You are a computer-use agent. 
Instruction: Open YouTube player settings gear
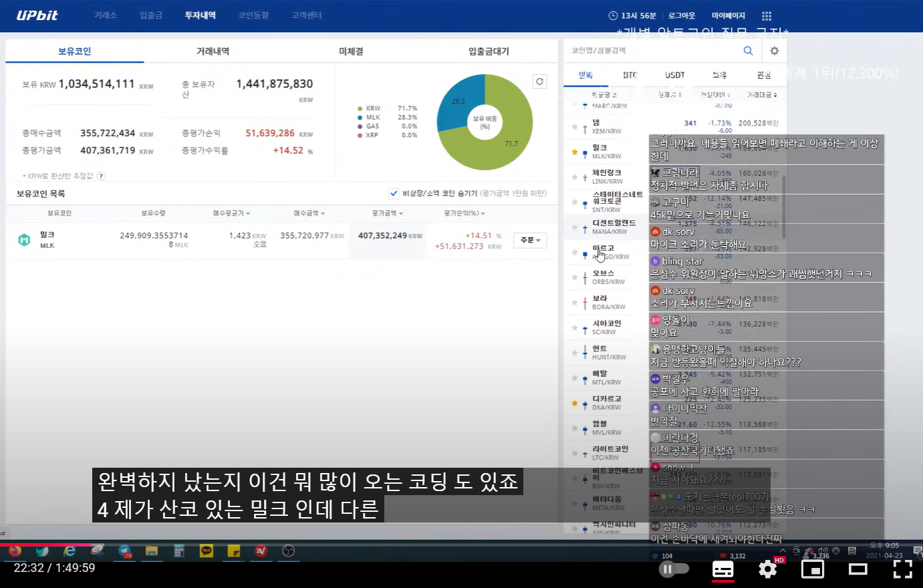point(767,569)
